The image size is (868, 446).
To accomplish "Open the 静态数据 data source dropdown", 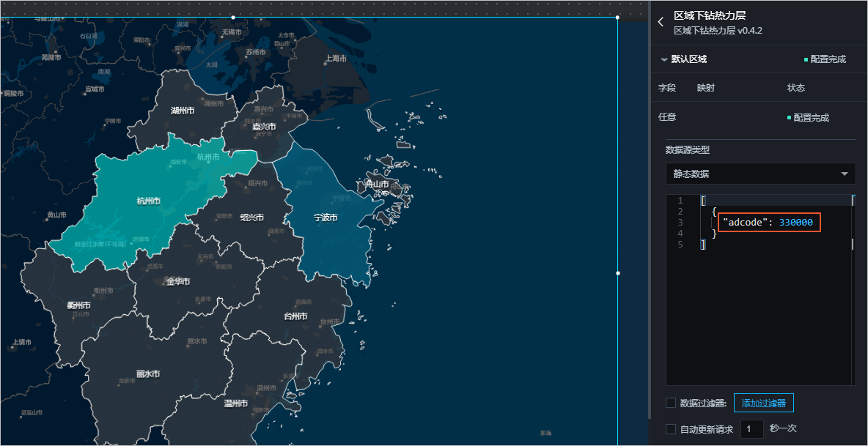I will (759, 174).
